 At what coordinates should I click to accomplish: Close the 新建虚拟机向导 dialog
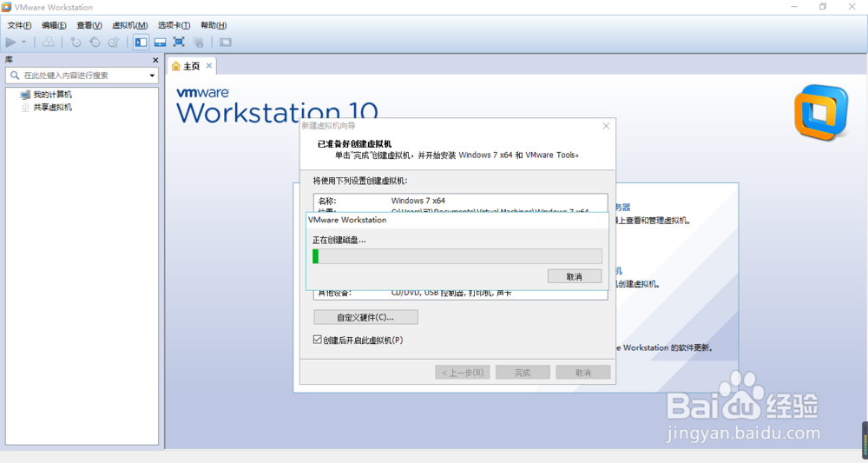[606, 126]
